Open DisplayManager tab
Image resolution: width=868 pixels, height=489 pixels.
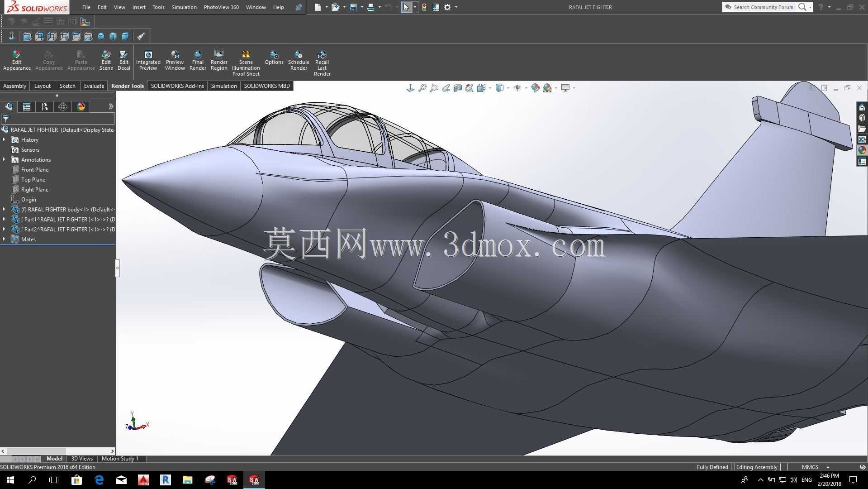(81, 106)
